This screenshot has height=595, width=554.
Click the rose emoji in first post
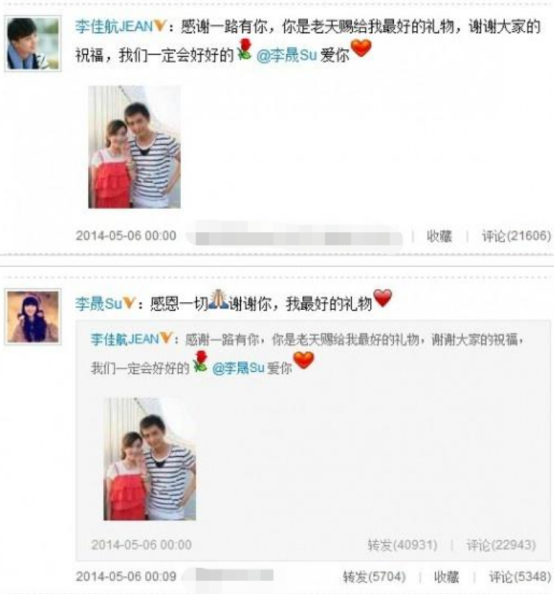point(245,50)
